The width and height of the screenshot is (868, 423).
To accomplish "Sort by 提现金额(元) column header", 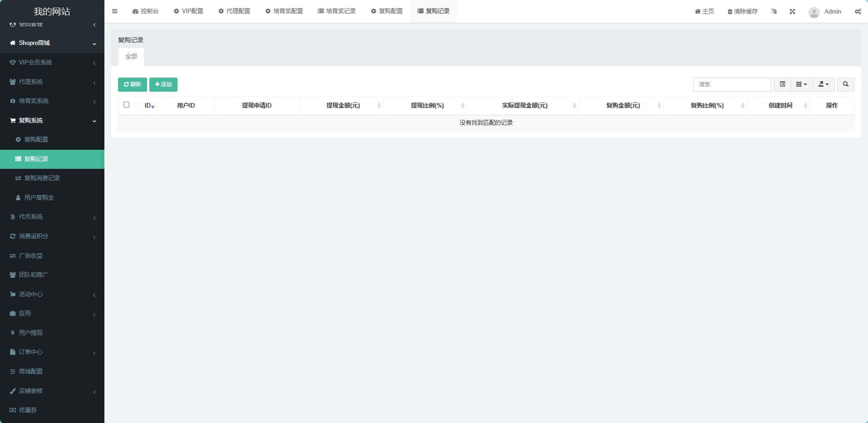I will point(343,106).
